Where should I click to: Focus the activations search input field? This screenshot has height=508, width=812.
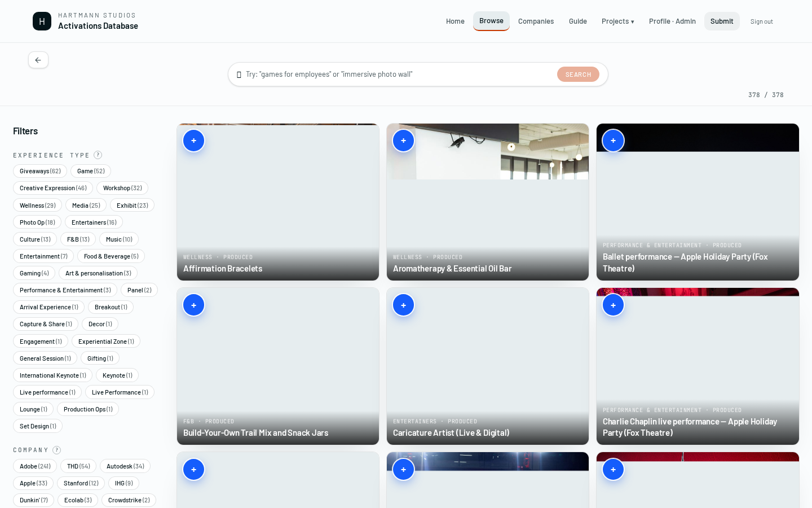[x=398, y=75]
